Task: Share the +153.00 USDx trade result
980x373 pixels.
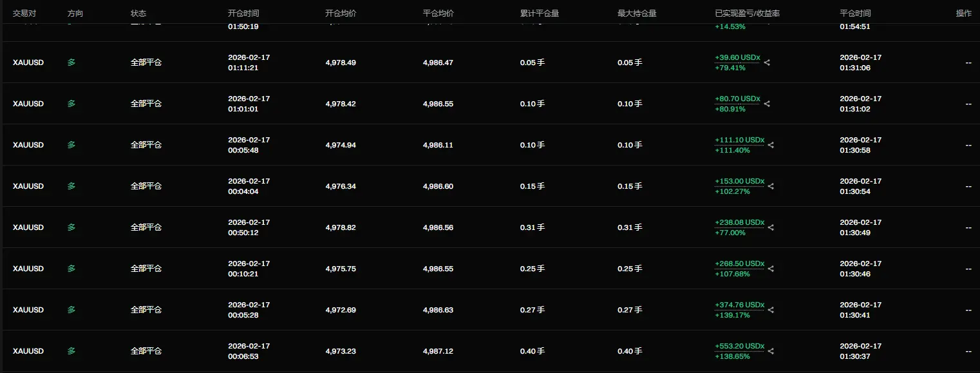Action: point(771,186)
